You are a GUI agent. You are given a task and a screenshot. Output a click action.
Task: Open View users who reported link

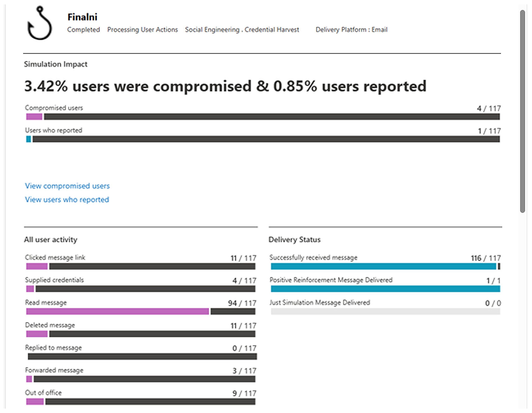pos(67,200)
